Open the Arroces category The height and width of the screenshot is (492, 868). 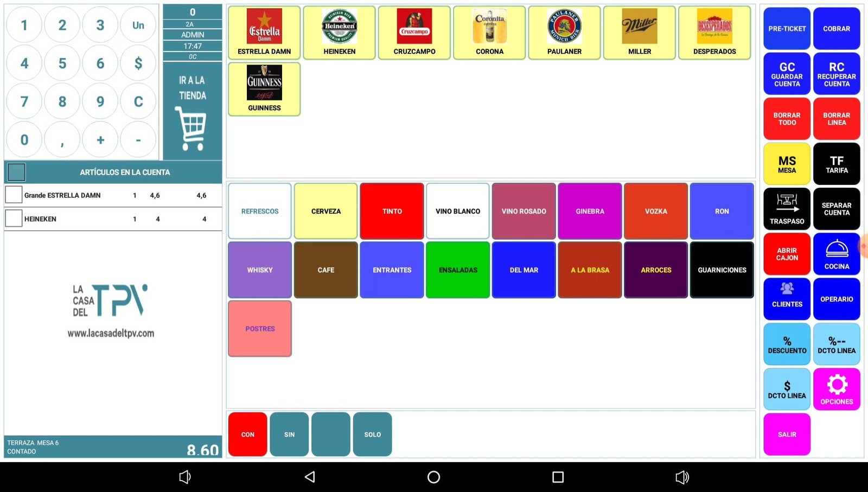click(x=656, y=270)
